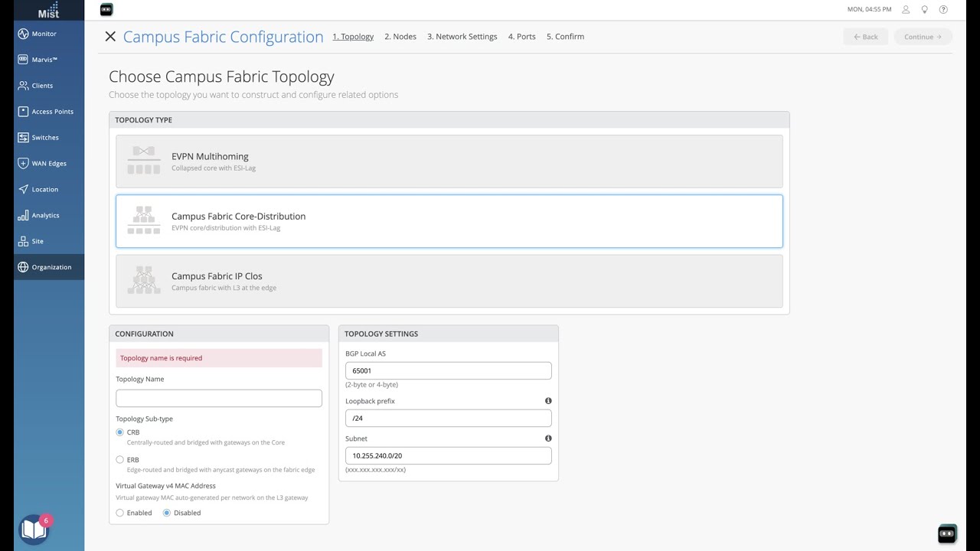Click the Back button
This screenshot has height=551, width=980.
pos(866,37)
